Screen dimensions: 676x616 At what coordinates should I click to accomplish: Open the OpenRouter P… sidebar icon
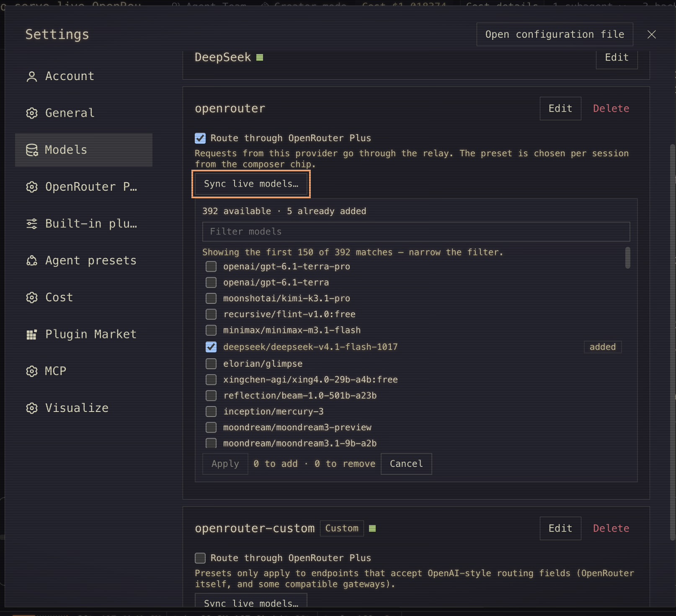[32, 187]
